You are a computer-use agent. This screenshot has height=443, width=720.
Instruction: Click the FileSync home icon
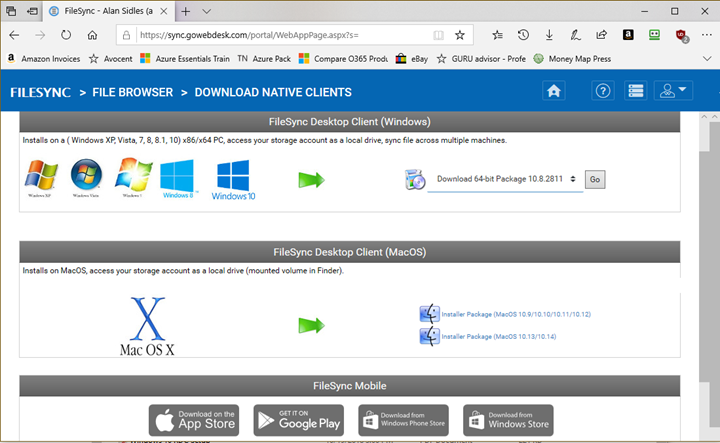click(x=555, y=91)
